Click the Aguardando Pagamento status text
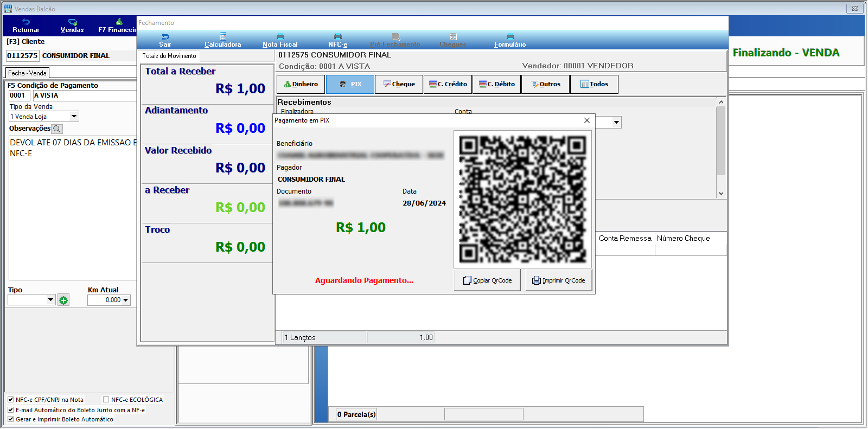This screenshot has height=429, width=868. (364, 280)
